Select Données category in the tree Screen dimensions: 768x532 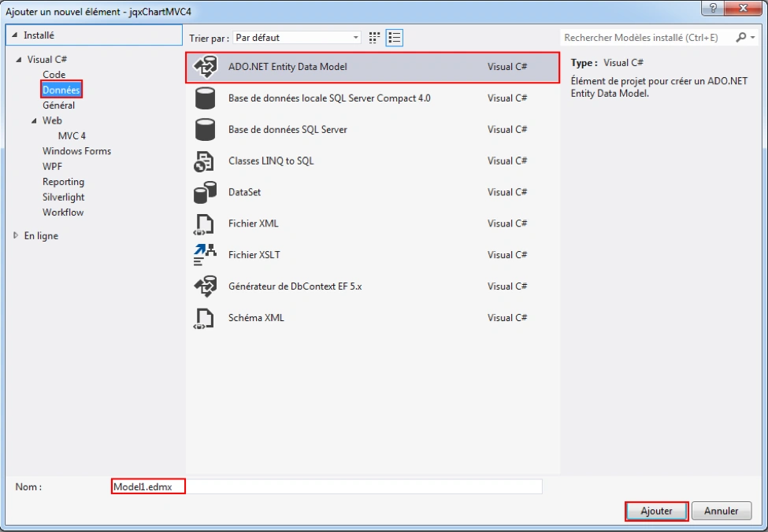[61, 90]
